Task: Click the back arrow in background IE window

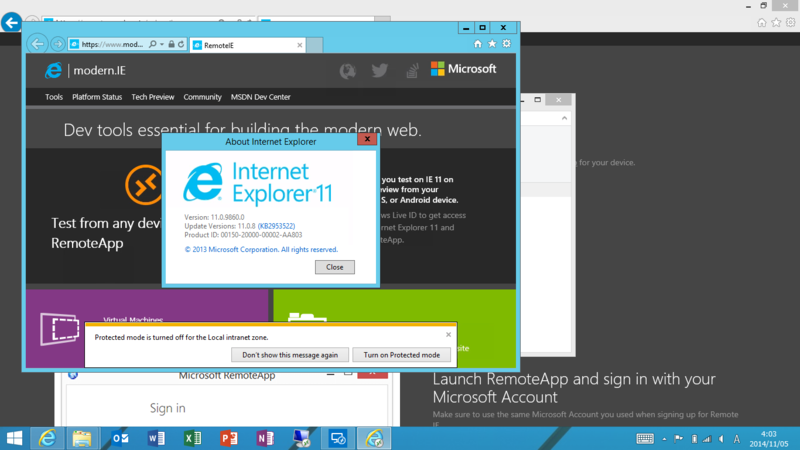Action: click(x=11, y=22)
